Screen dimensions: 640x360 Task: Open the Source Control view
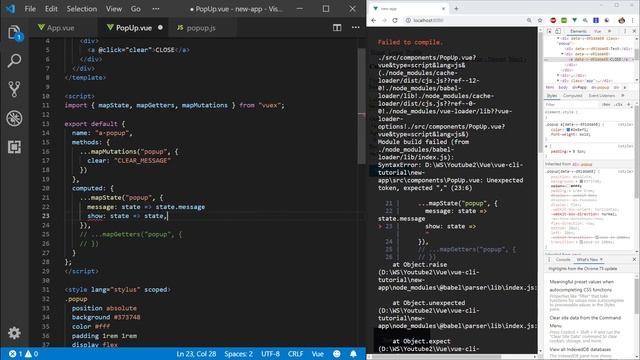pos(14,89)
